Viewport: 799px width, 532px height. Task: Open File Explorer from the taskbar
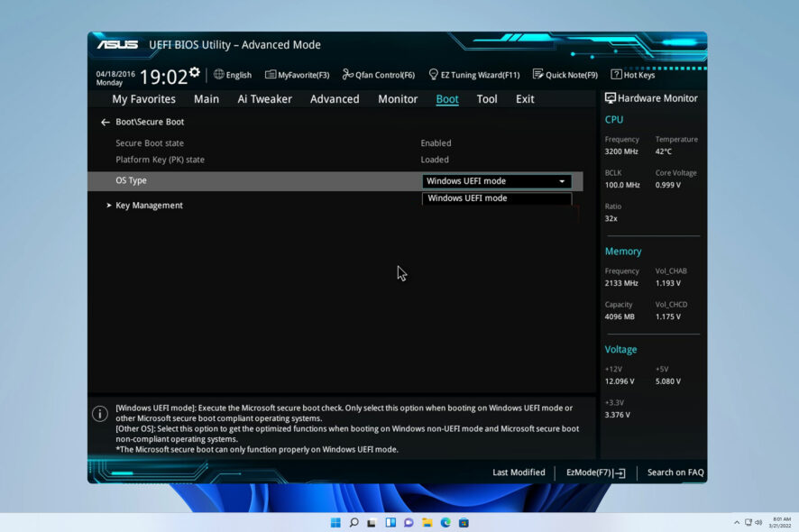click(427, 523)
